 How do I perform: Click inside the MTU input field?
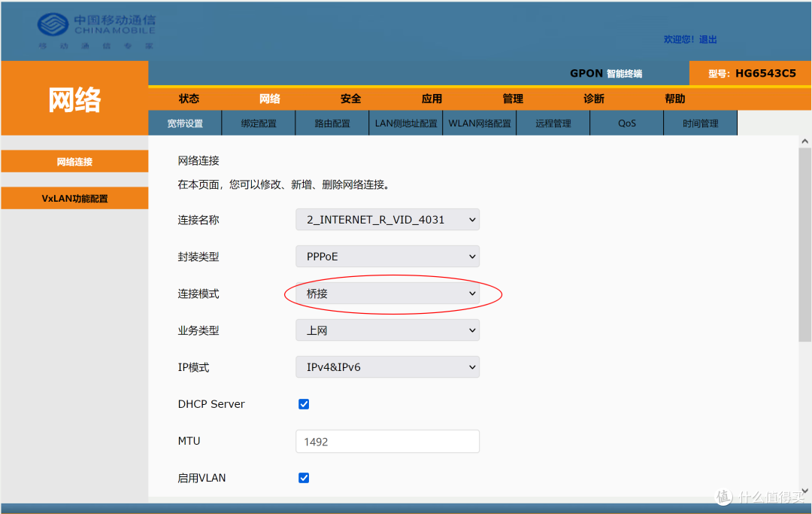click(387, 441)
